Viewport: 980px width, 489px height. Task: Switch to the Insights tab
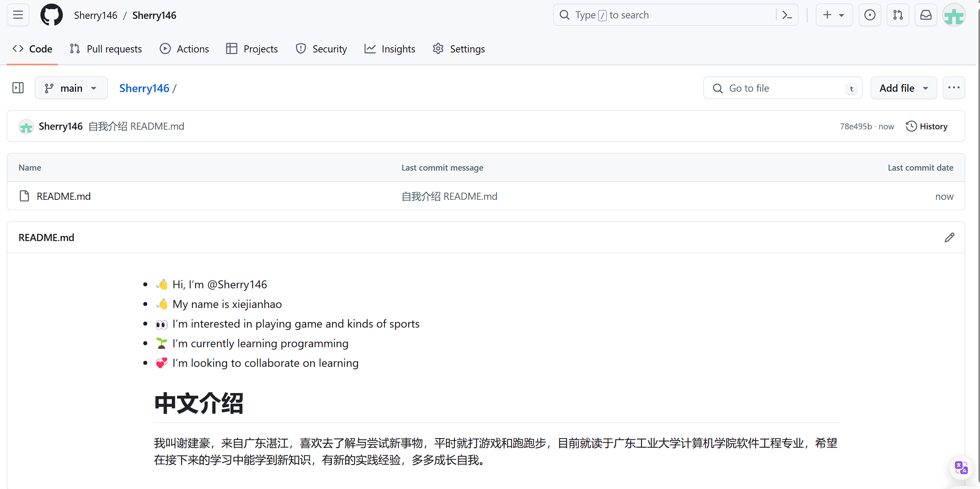pyautogui.click(x=390, y=49)
